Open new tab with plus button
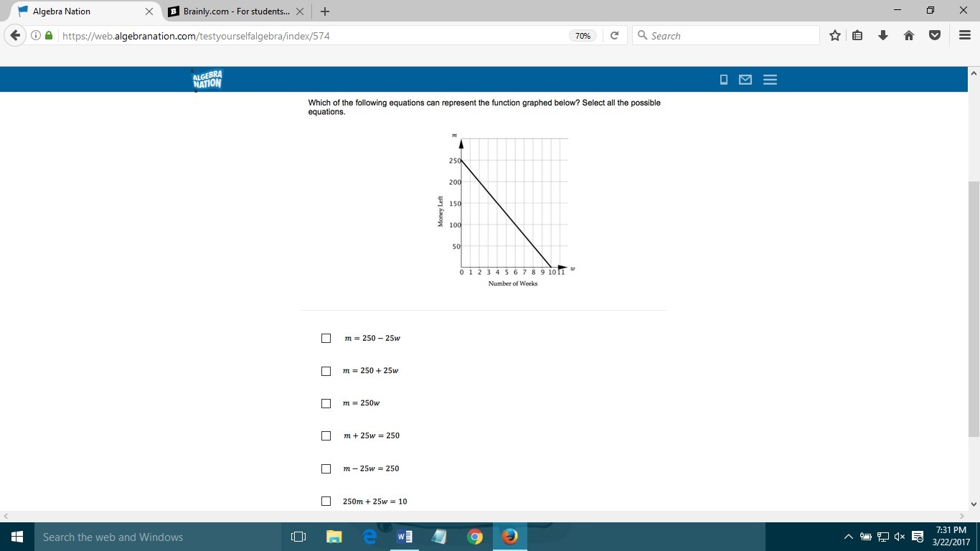 [x=325, y=11]
